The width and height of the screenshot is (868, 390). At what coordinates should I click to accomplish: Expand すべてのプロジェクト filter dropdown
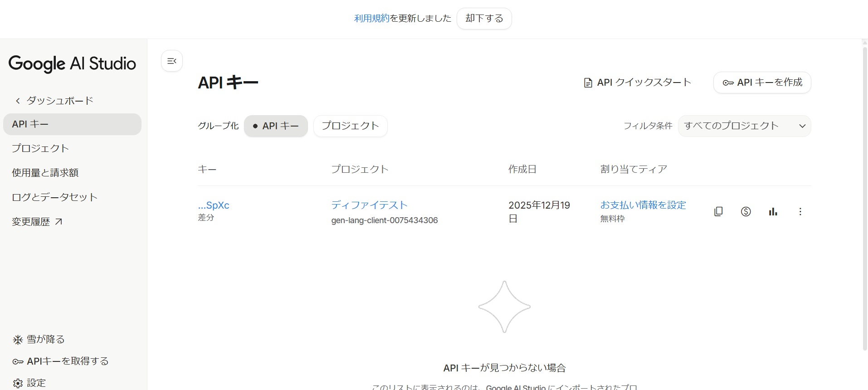click(744, 126)
